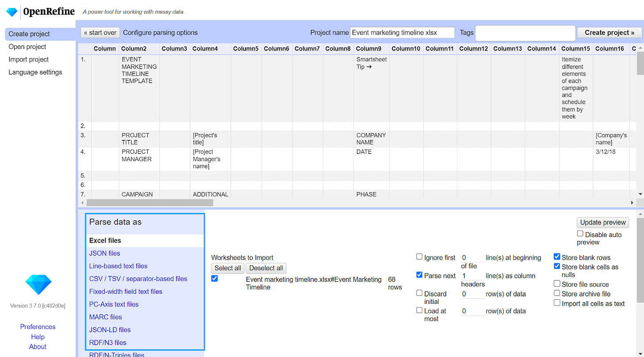Image resolution: width=644 pixels, height=357 pixels.
Task: Open the Help link
Action: (38, 337)
